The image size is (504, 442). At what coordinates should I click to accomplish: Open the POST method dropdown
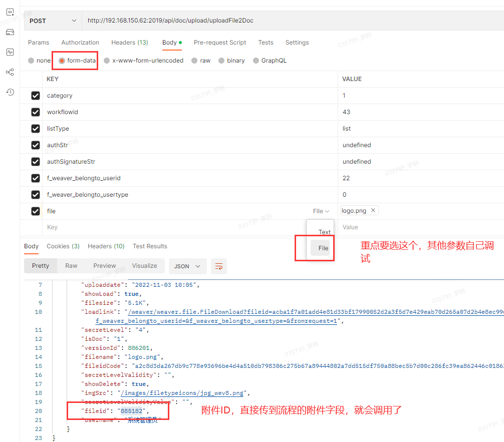tap(53, 21)
